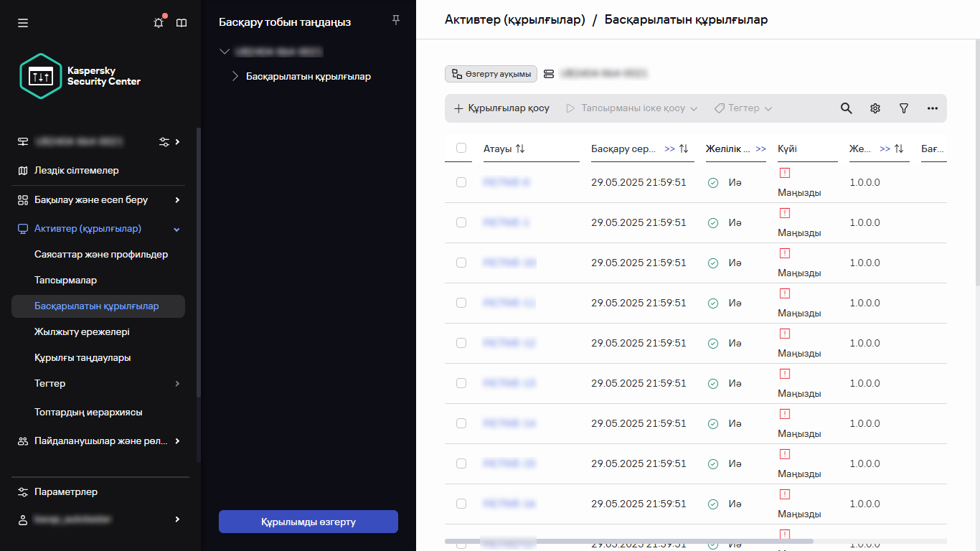Check the checkbox on the second device row
The width and height of the screenshot is (980, 551).
461,222
